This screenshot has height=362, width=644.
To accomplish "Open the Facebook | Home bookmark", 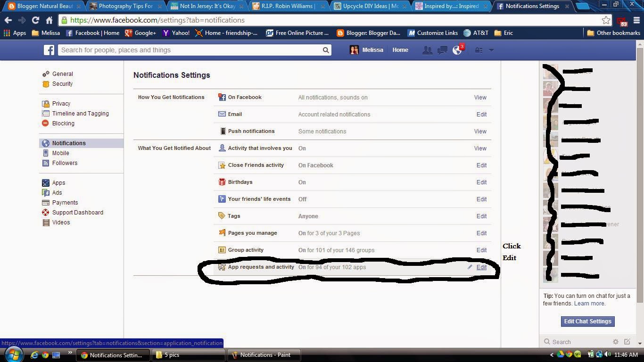I will click(93, 33).
